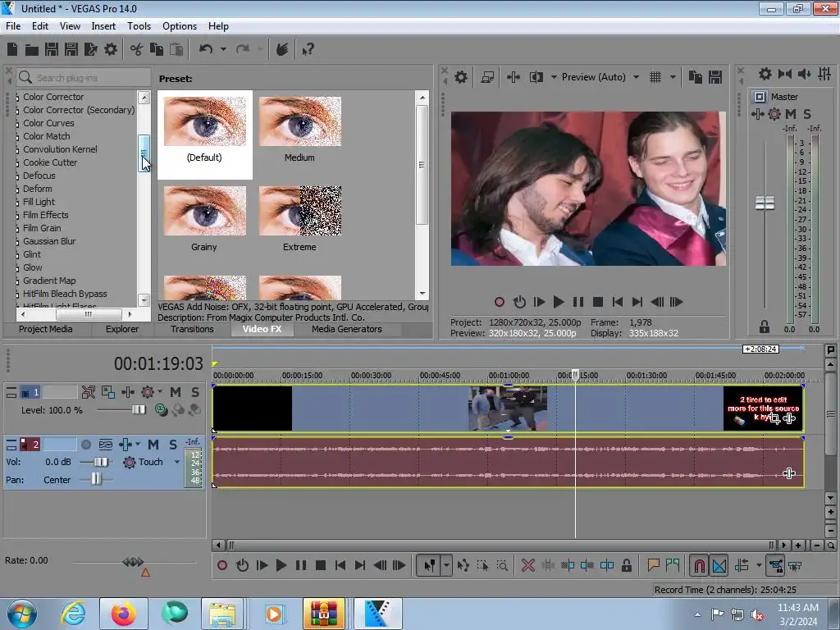The image size is (840, 630).
Task: Go to project start in timeline transport
Action: (340, 565)
